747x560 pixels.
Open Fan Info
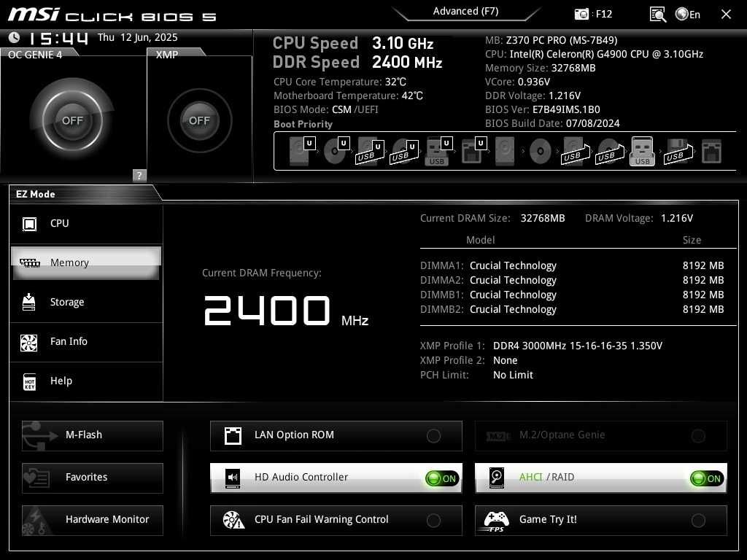[86, 341]
